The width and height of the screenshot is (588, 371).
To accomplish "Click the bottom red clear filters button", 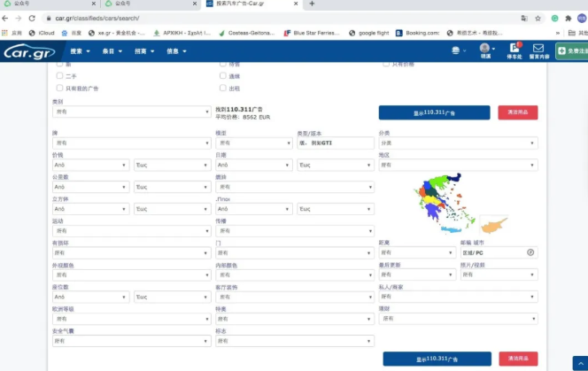I will [x=518, y=359].
